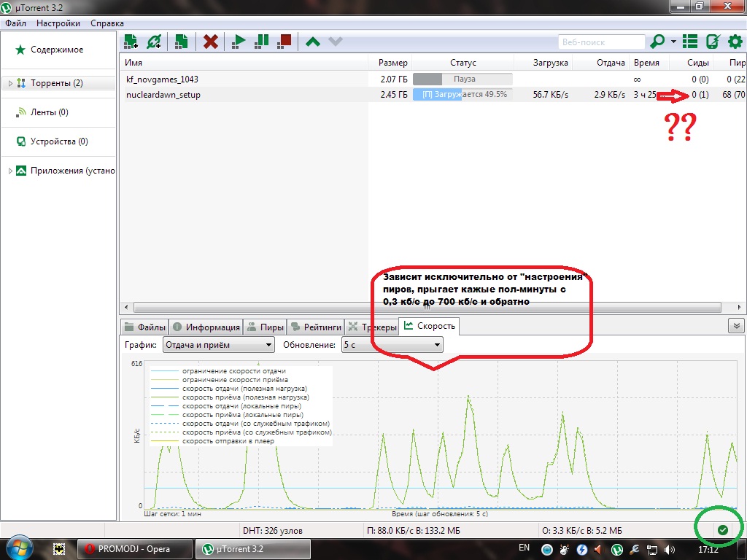The height and width of the screenshot is (560, 747).
Task: Click the µTorrent tray icon
Action: pos(617,550)
